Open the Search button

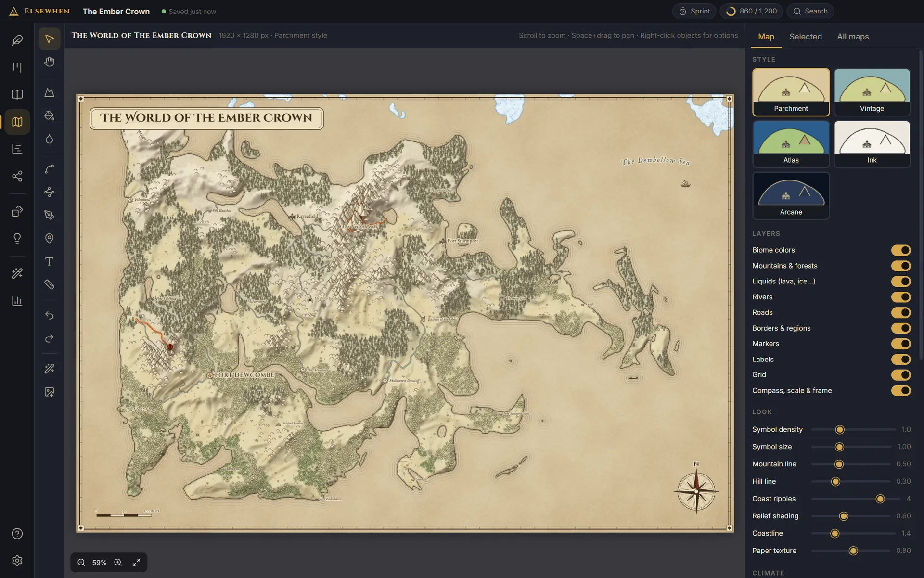810,11
